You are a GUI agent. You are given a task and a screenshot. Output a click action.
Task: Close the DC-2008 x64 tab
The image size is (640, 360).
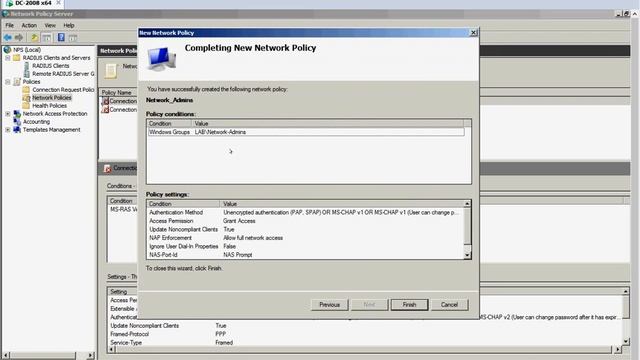click(x=58, y=3)
